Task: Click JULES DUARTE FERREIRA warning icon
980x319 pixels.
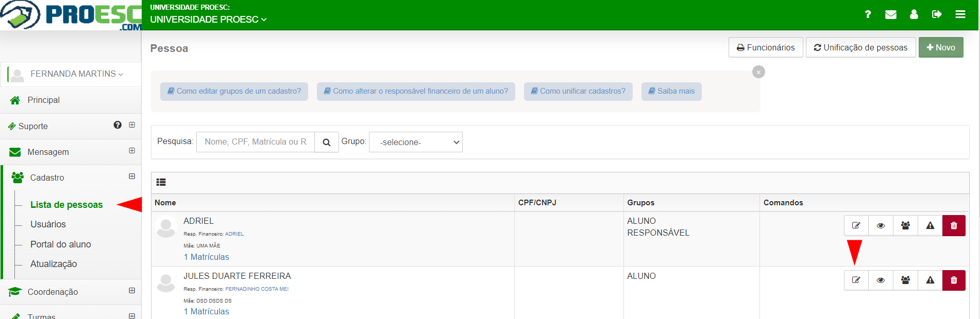Action: [930, 280]
